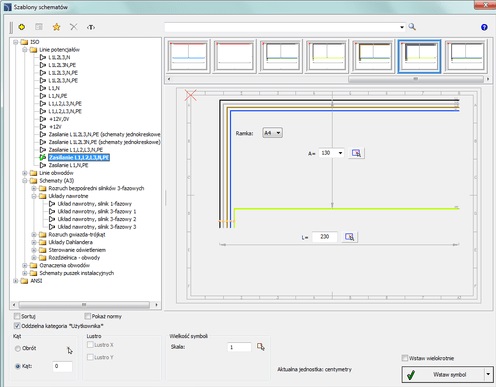This screenshot has height=387, width=496.
Task: Open help via blue question icon
Action: (484, 27)
